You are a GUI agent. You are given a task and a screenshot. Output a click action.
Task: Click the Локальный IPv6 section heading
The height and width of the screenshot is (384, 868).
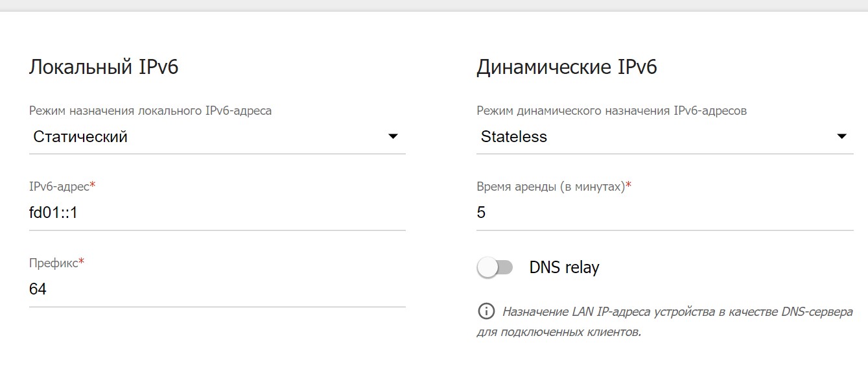104,67
